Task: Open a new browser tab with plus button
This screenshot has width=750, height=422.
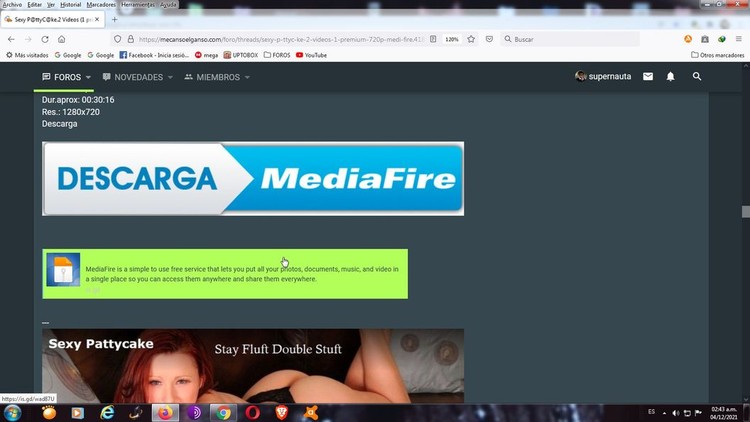Action: pyautogui.click(x=114, y=20)
